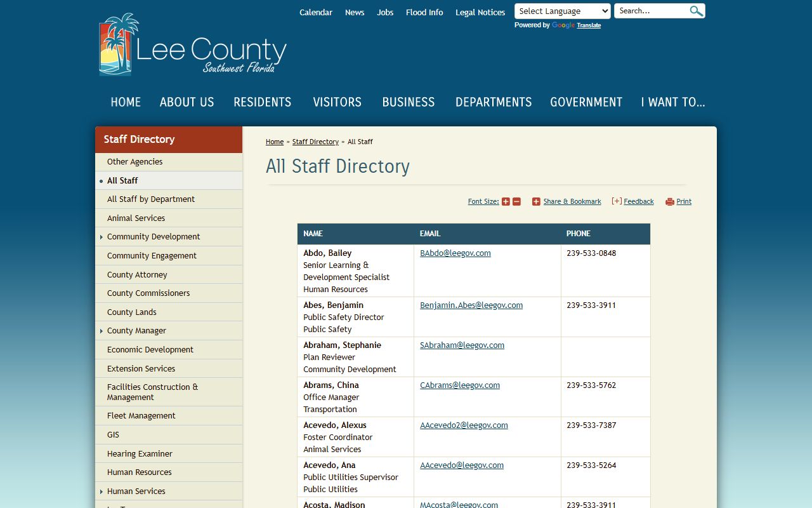The image size is (812, 508).
Task: Click Home breadcrumb link
Action: click(x=275, y=142)
